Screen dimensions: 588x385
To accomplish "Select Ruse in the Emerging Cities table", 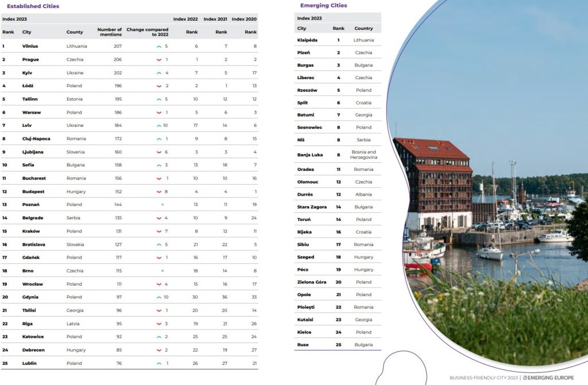I will coord(303,345).
